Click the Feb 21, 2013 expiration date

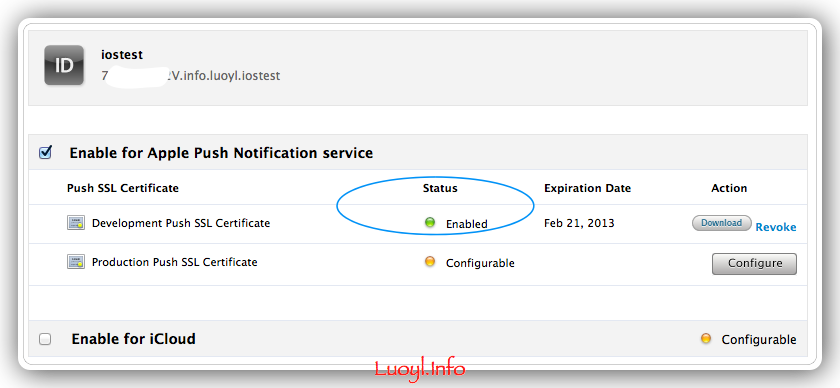(579, 223)
